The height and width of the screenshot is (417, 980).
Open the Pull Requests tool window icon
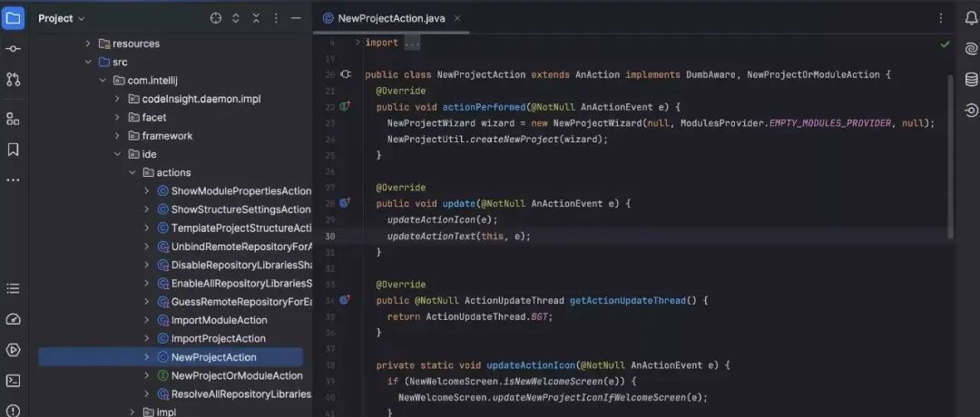(13, 79)
